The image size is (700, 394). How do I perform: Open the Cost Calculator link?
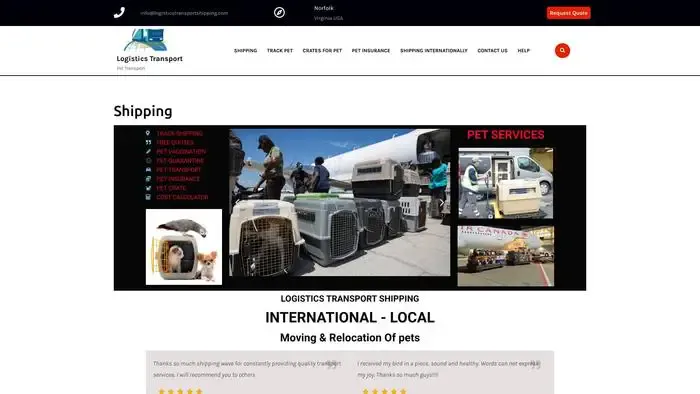[182, 197]
